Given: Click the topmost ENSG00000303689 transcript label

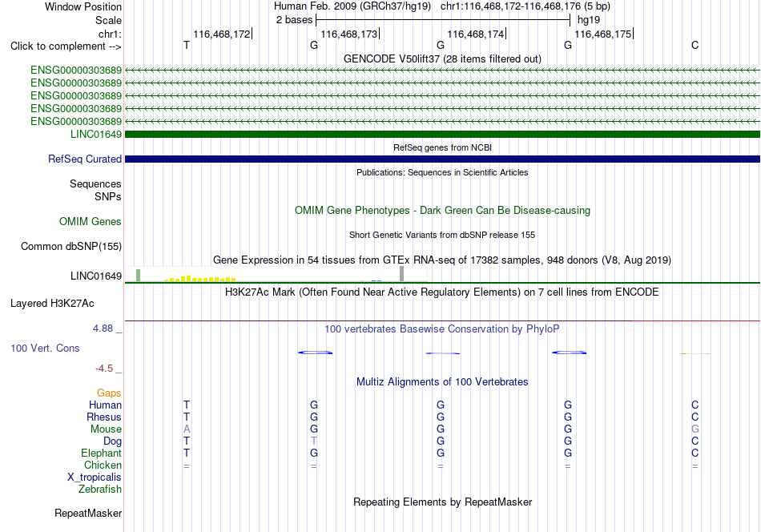Looking at the screenshot, I should tap(76, 71).
